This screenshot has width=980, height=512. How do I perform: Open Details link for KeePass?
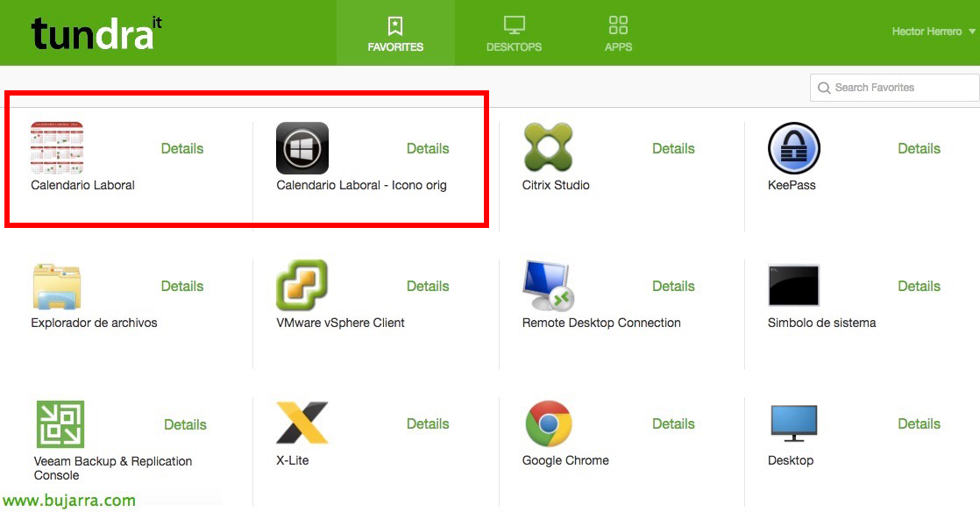(x=919, y=148)
